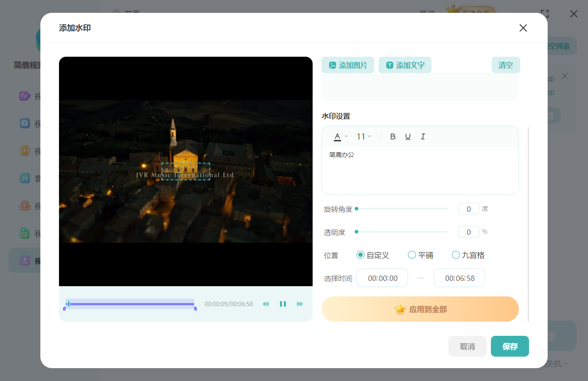This screenshot has height=381, width=588.
Task: Fast forward the video preview
Action: point(300,304)
